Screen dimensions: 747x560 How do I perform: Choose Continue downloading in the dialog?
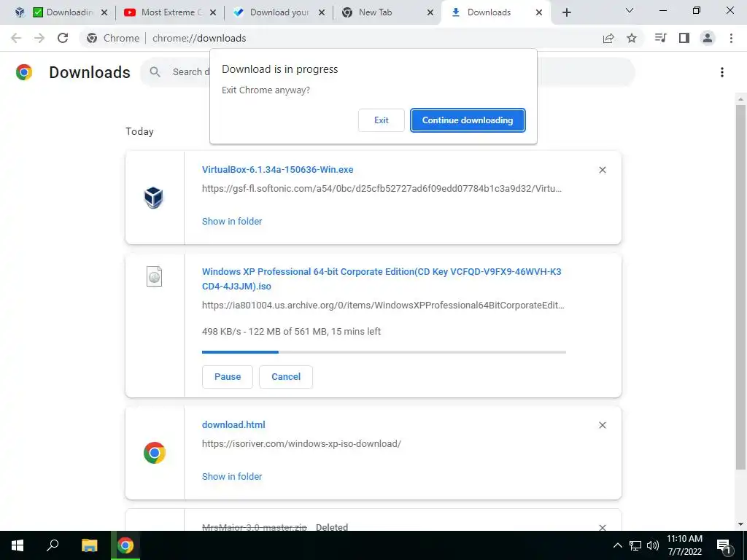[468, 120]
